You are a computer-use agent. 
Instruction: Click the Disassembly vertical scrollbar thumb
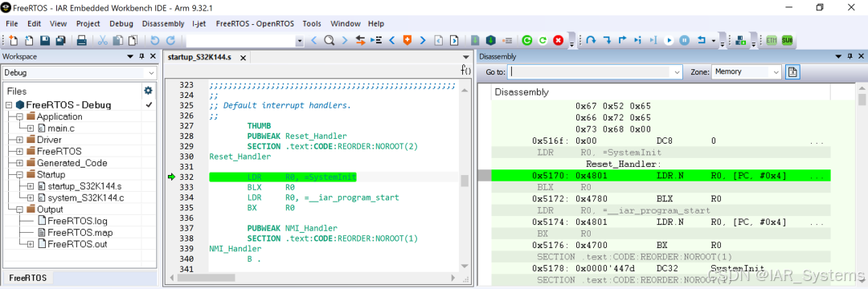862,100
